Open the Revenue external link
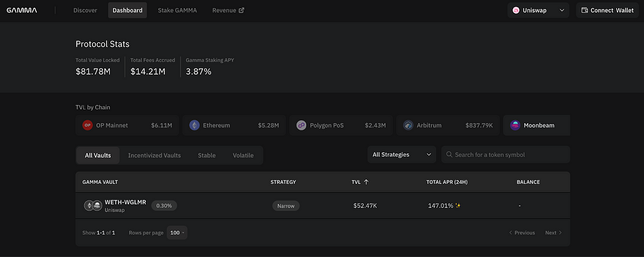The height and width of the screenshot is (257, 644). (x=228, y=10)
